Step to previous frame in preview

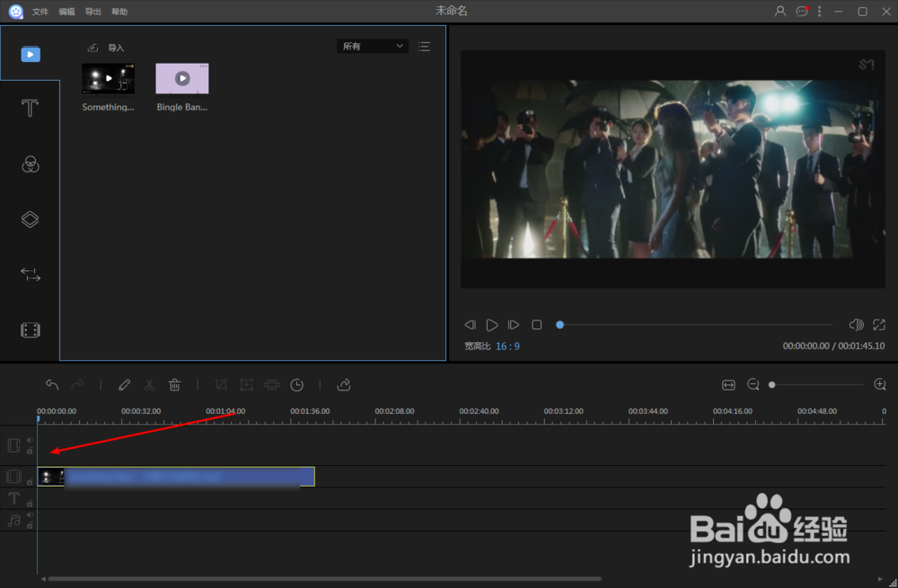click(x=470, y=325)
